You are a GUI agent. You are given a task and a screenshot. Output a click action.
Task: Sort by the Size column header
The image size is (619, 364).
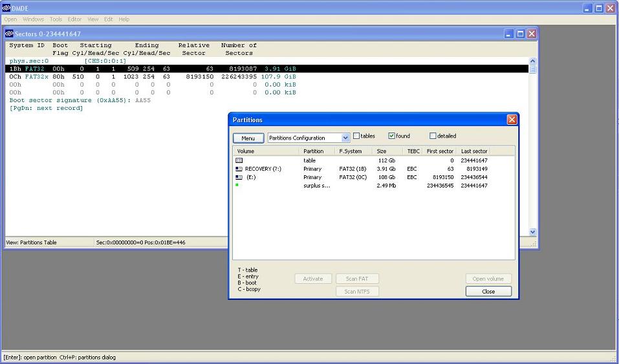[x=387, y=151]
